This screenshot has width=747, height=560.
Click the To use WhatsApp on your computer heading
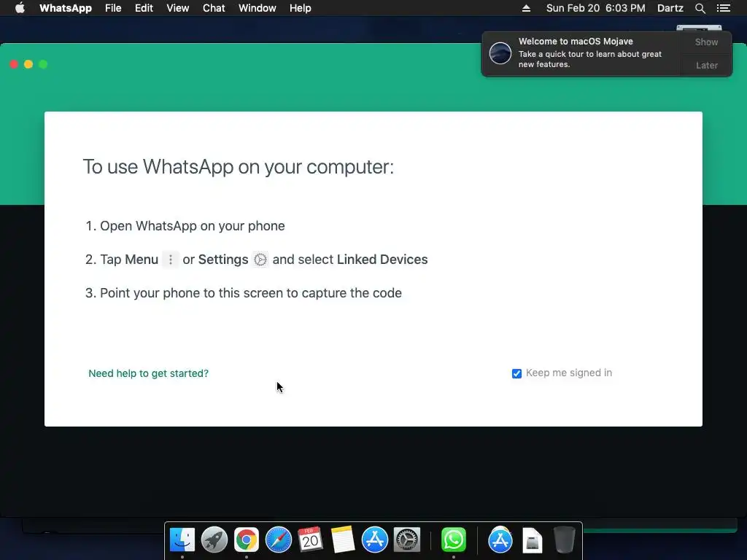239,167
